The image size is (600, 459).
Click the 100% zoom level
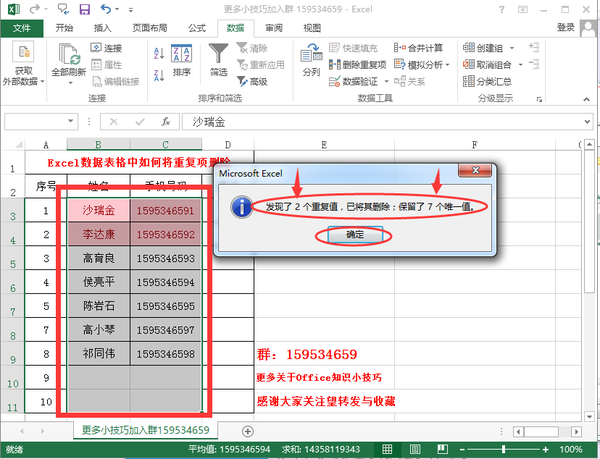(571, 449)
